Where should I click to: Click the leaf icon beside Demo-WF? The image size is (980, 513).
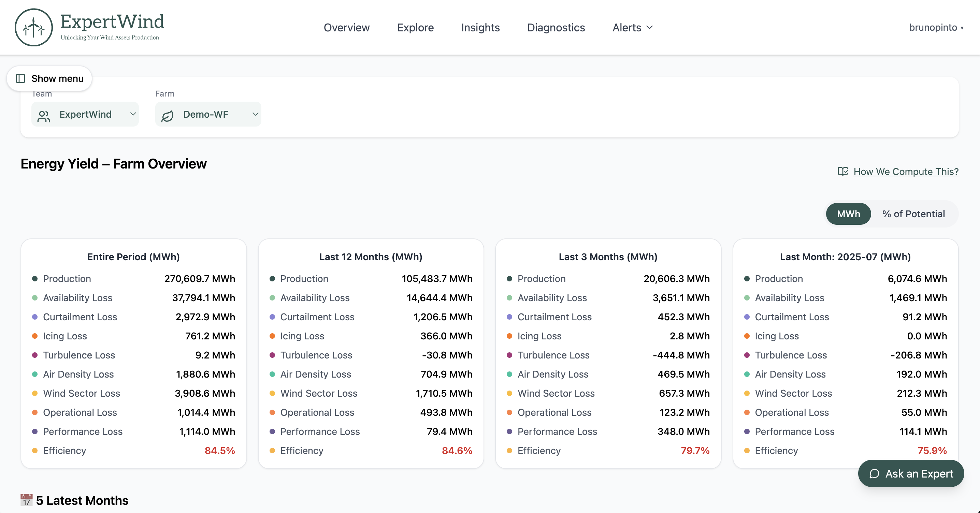point(168,116)
